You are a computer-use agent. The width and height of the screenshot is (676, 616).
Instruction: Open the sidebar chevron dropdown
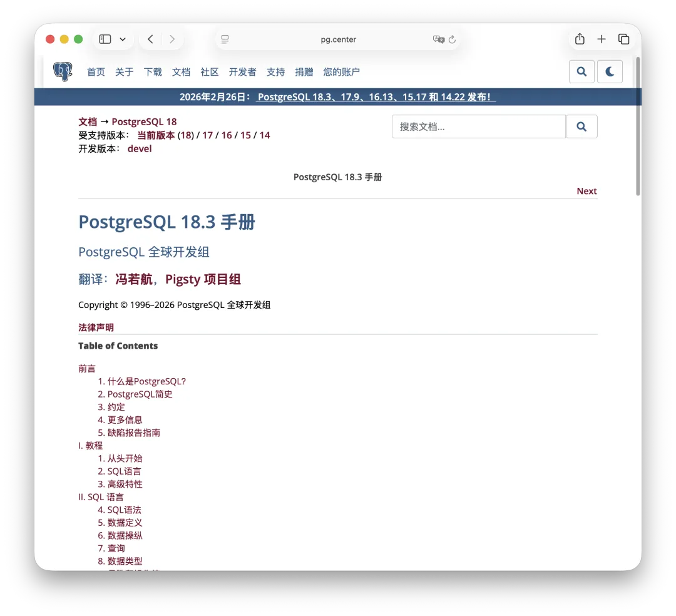tap(122, 39)
